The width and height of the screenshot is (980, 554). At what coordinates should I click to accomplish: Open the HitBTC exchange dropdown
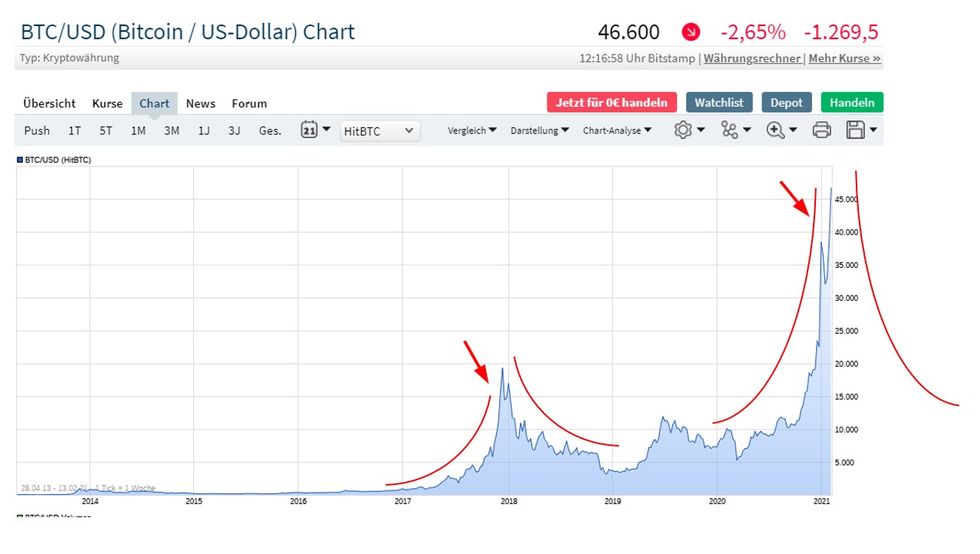click(379, 130)
